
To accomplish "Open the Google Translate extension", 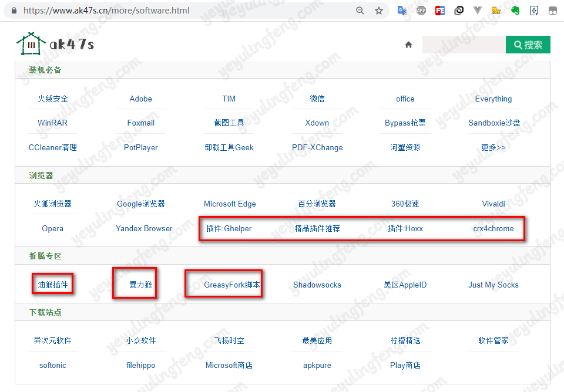I will [402, 11].
